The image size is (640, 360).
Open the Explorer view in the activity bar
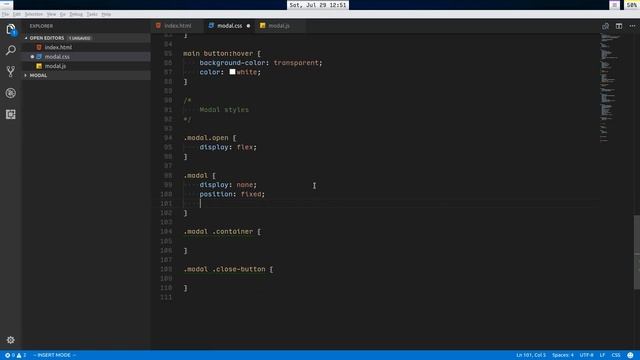coord(11,29)
